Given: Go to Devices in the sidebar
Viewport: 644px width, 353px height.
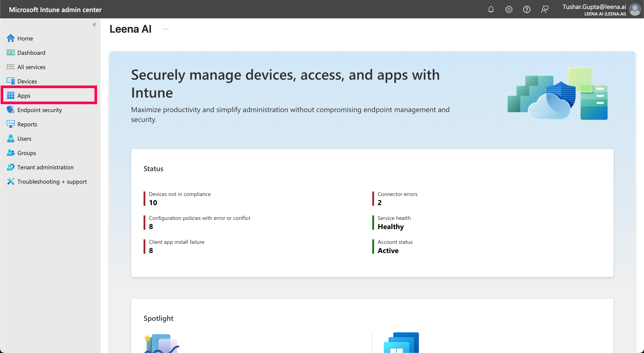Looking at the screenshot, I should pyautogui.click(x=27, y=81).
